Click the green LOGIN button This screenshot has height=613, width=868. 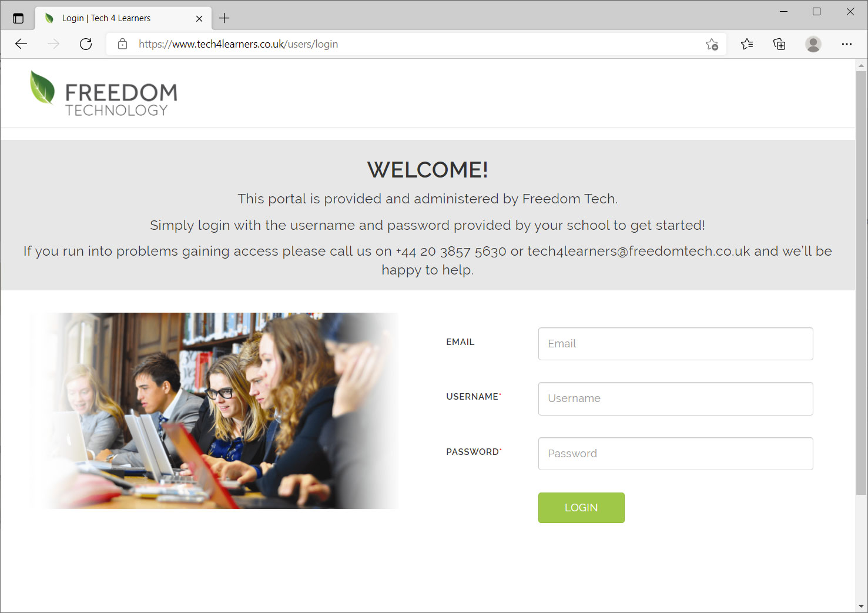581,508
